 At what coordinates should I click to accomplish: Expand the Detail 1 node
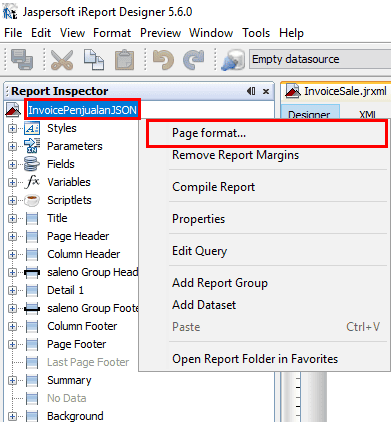(x=12, y=290)
